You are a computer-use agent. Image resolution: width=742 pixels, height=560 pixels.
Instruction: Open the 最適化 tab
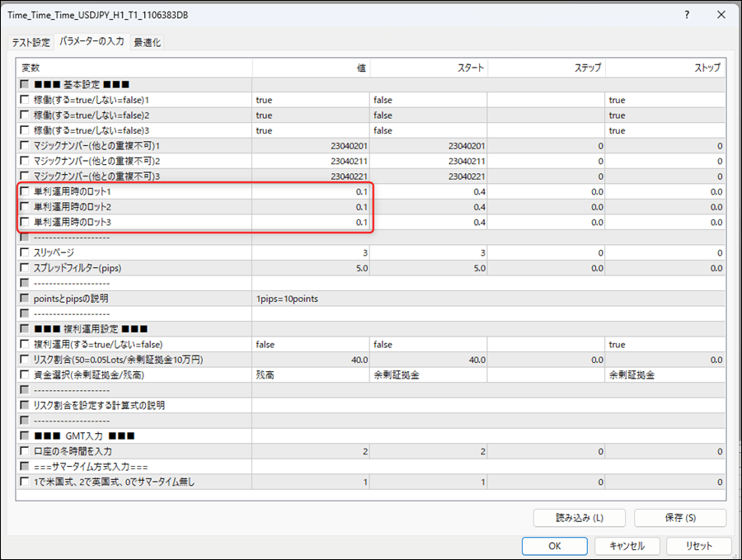[148, 42]
